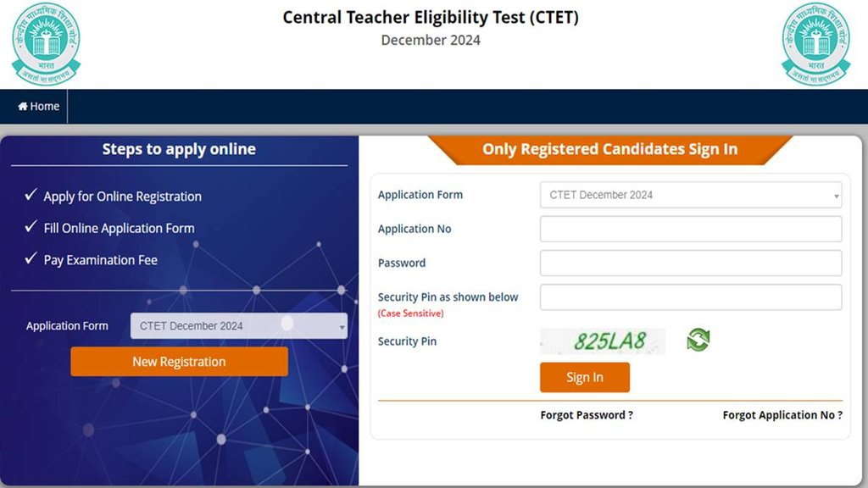
Task: Click the New Registration button
Action: point(179,362)
